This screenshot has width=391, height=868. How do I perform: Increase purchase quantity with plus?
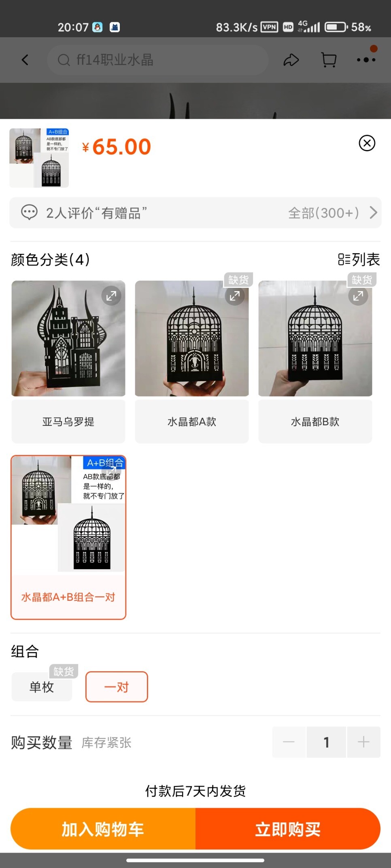(x=363, y=742)
